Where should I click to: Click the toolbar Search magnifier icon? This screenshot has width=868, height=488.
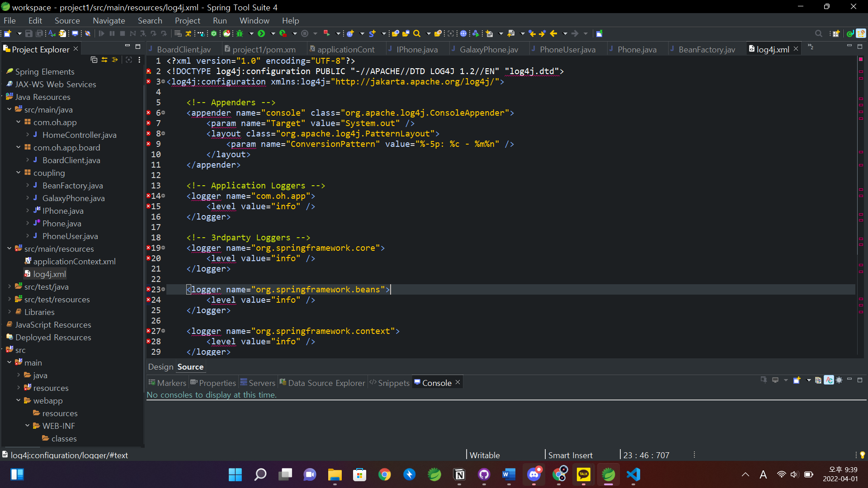pyautogui.click(x=417, y=33)
